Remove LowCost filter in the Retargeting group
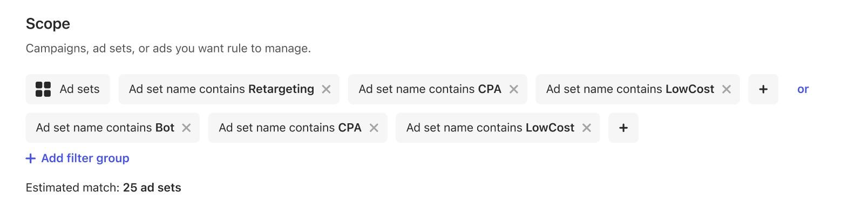The height and width of the screenshot is (212, 868). click(727, 89)
